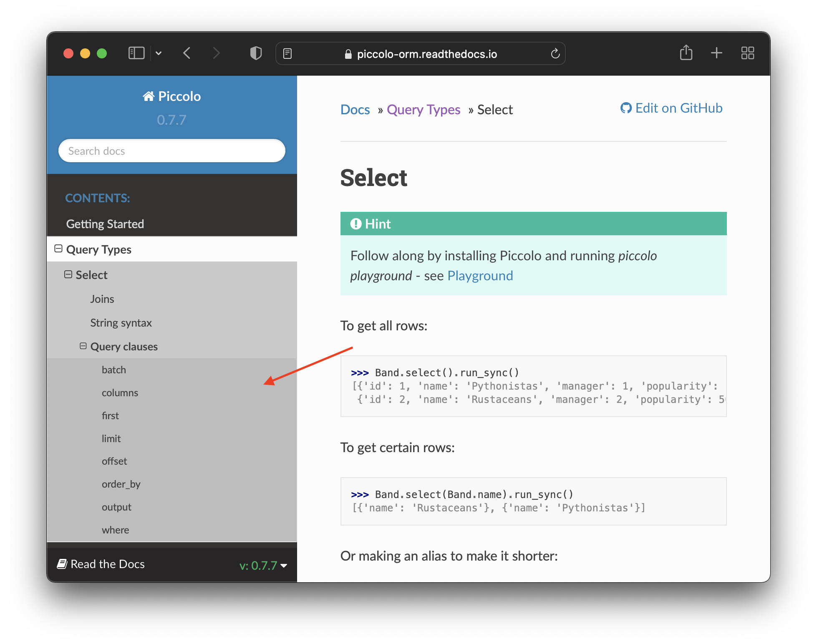Minimize window using yellow button

click(x=85, y=53)
